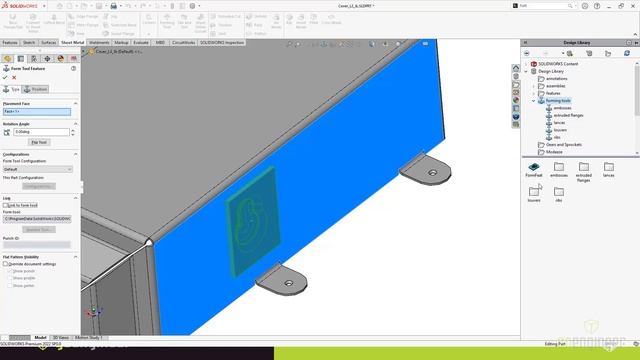This screenshot has height=360, width=640.
Task: Open the last manager tab icon on the right
Action: pyautogui.click(x=73, y=59)
